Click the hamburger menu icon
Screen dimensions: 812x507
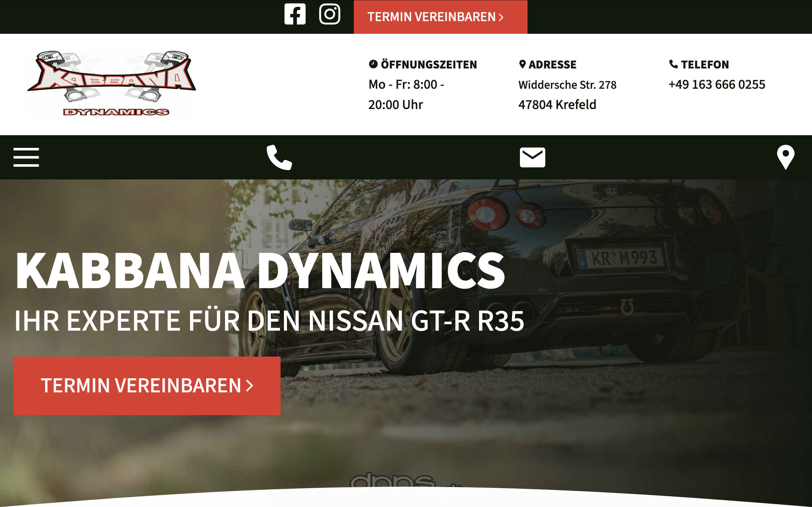pos(26,157)
